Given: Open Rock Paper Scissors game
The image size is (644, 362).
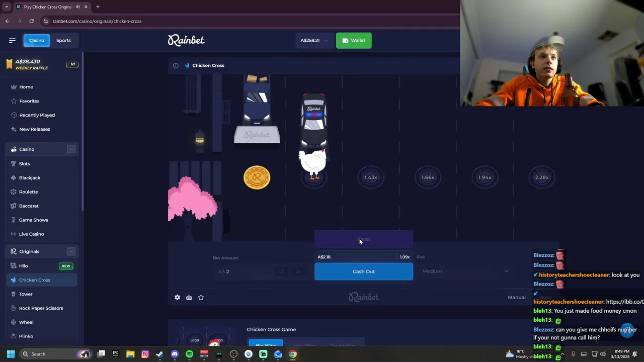Looking at the screenshot, I should click(42, 308).
